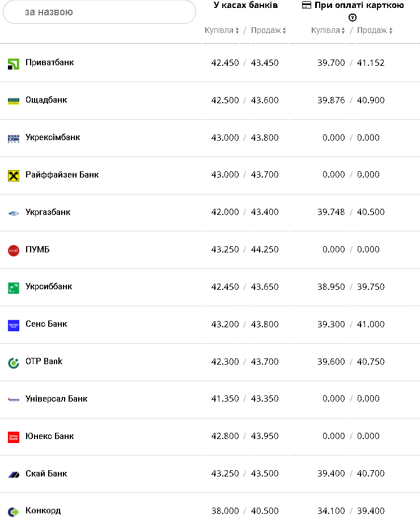Image resolution: width=420 pixels, height=519 pixels.
Task: Click the Юнекс Банк red logo
Action: (x=14, y=437)
